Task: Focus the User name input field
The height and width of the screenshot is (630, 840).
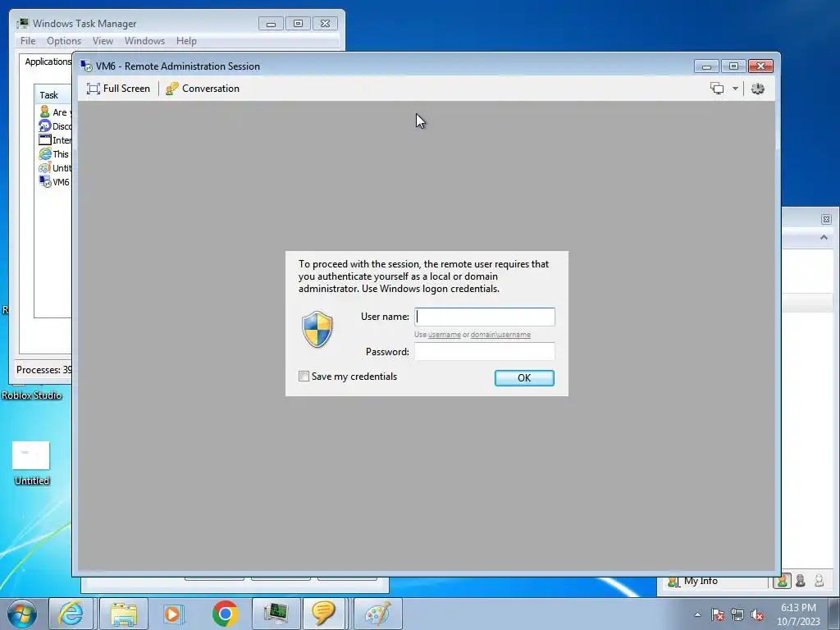Action: pyautogui.click(x=484, y=317)
